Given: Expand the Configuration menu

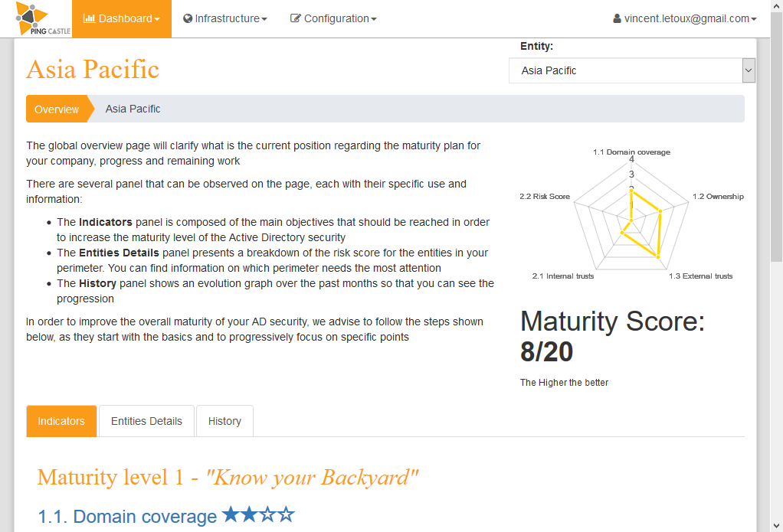Looking at the screenshot, I should (333, 18).
